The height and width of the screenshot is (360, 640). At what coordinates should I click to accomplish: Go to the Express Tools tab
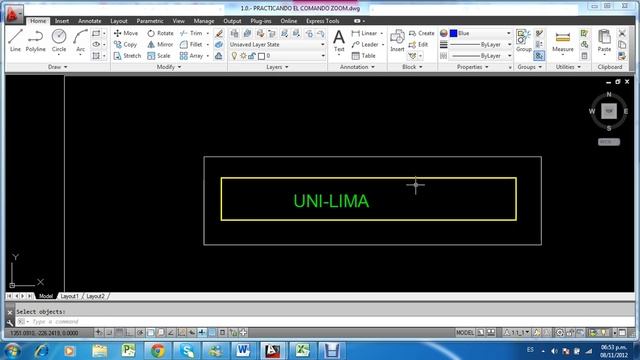coord(322,21)
